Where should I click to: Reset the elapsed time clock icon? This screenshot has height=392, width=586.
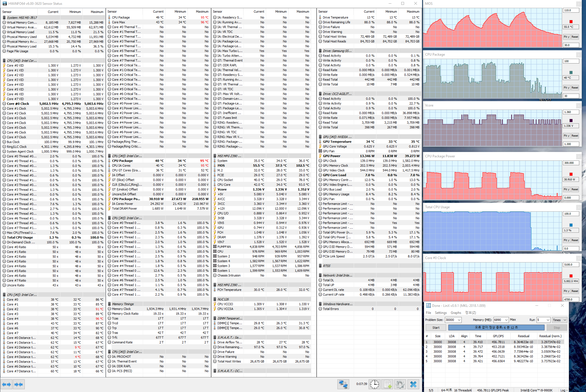tap(375, 384)
